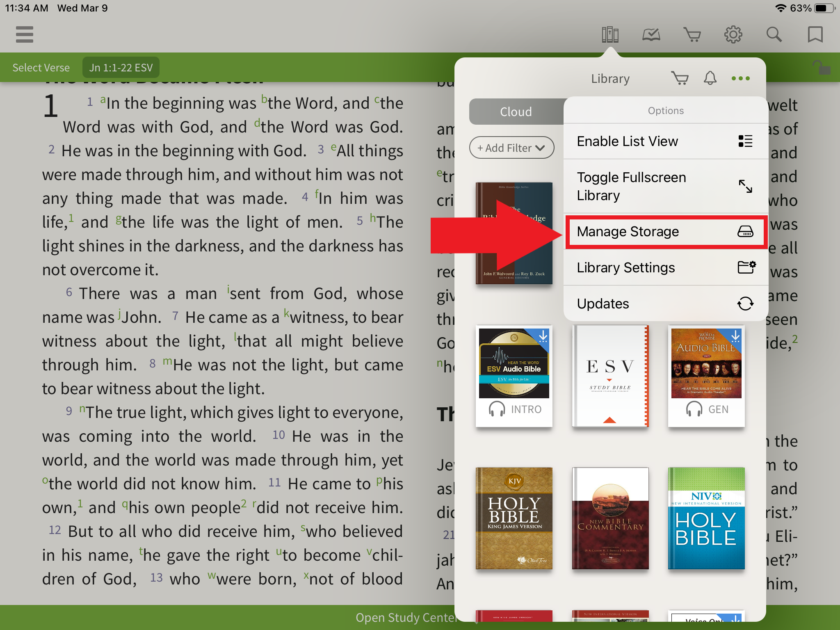
Task: Open the New Bible Commentary cover
Action: pyautogui.click(x=610, y=518)
